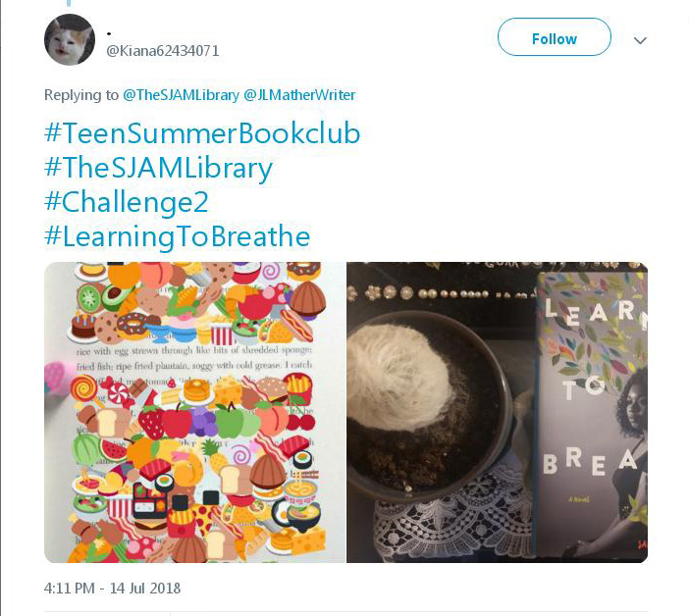The width and height of the screenshot is (689, 616).
Task: Open the cat profile avatar
Action: [x=70, y=39]
